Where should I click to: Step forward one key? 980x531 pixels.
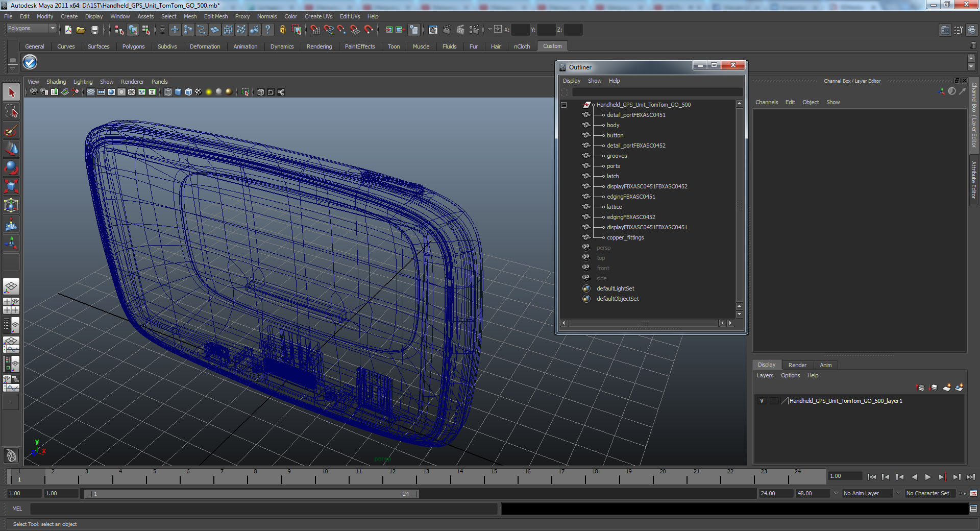tap(942, 477)
